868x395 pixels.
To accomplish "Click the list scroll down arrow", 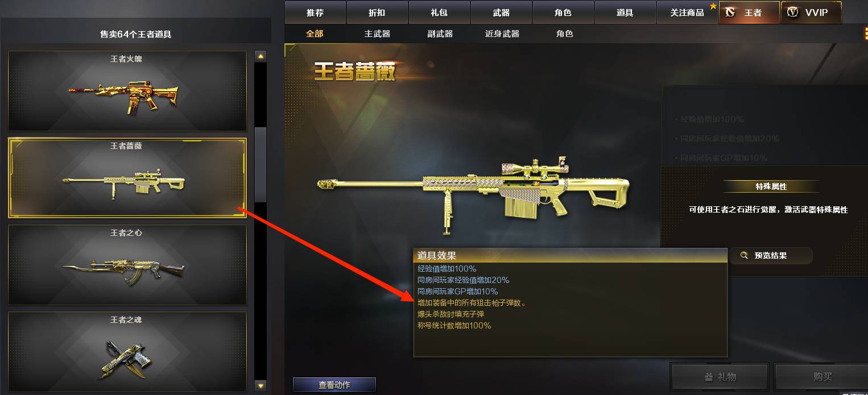I will coord(261,385).
